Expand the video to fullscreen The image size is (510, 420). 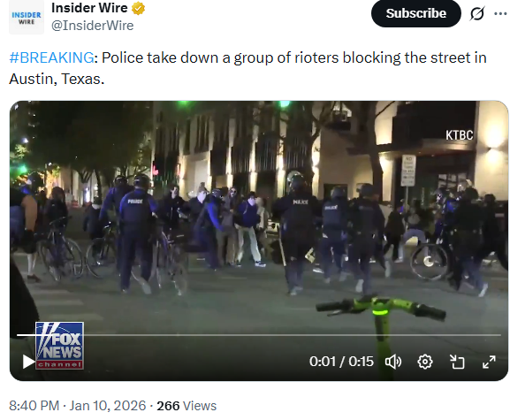[489, 362]
